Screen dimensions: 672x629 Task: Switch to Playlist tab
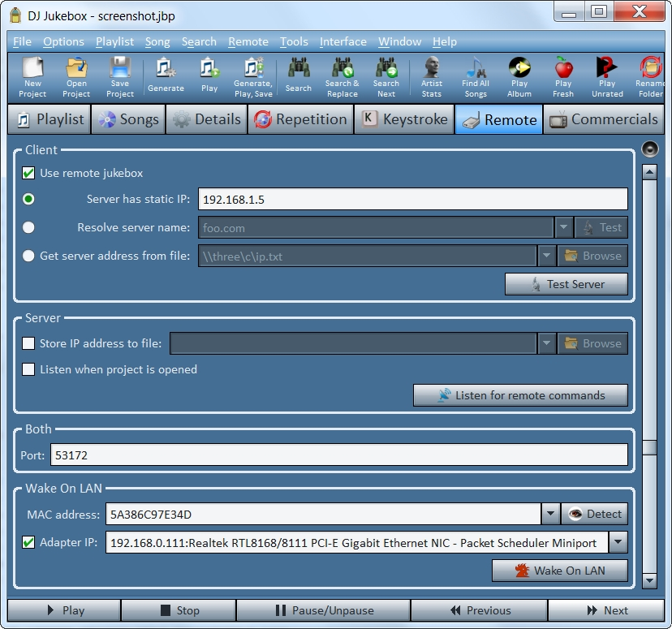pyautogui.click(x=50, y=119)
